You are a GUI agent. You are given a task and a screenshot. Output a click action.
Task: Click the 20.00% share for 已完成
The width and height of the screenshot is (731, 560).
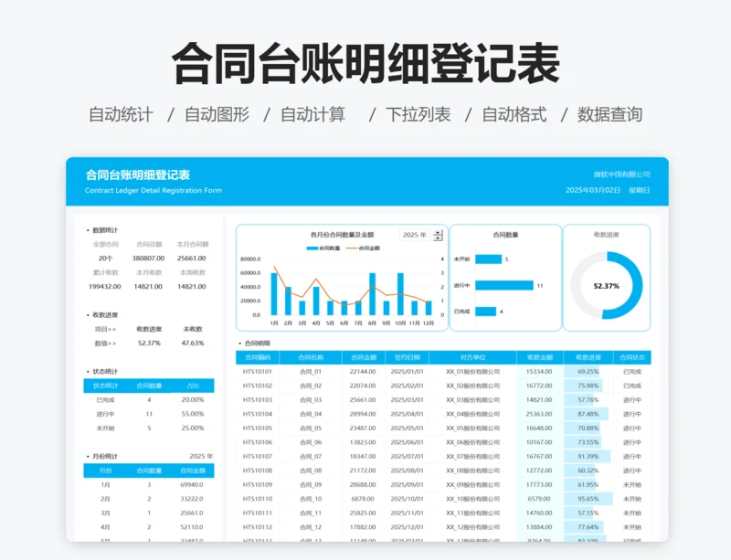[x=193, y=400]
